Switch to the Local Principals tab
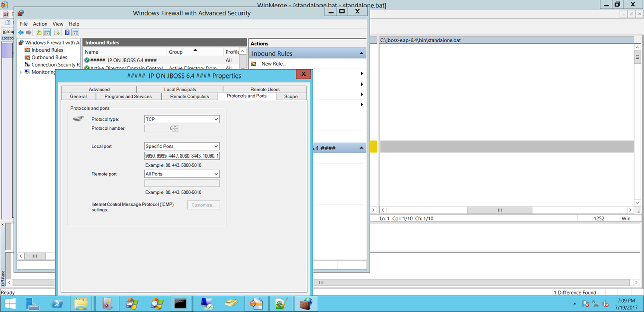Image resolution: width=644 pixels, height=312 pixels. pos(180,89)
